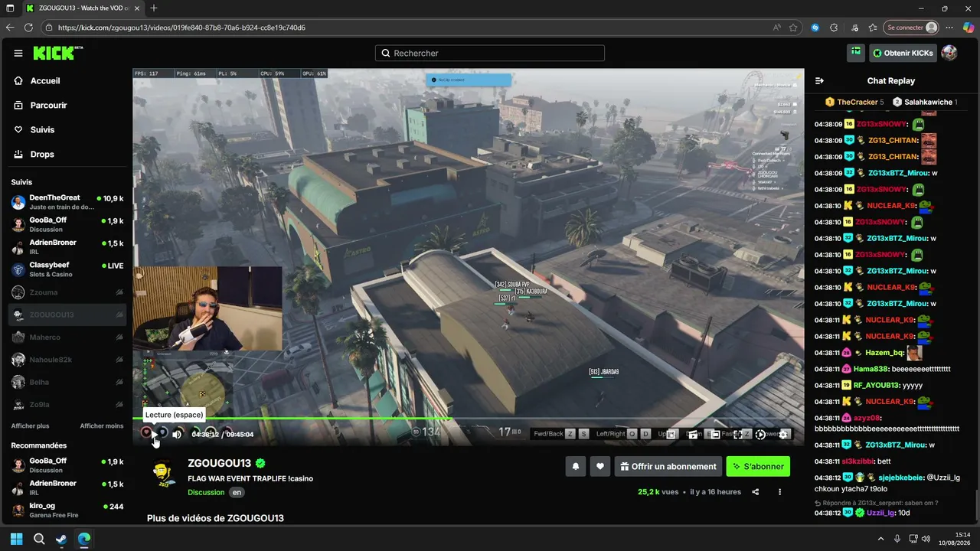Reload the page with refresh icon
This screenshot has width=980, height=551.
tap(29, 28)
